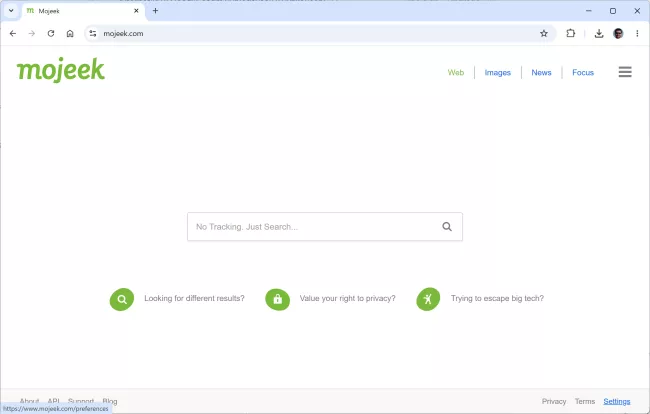Open the downloads icon
The image size is (650, 414).
(599, 34)
